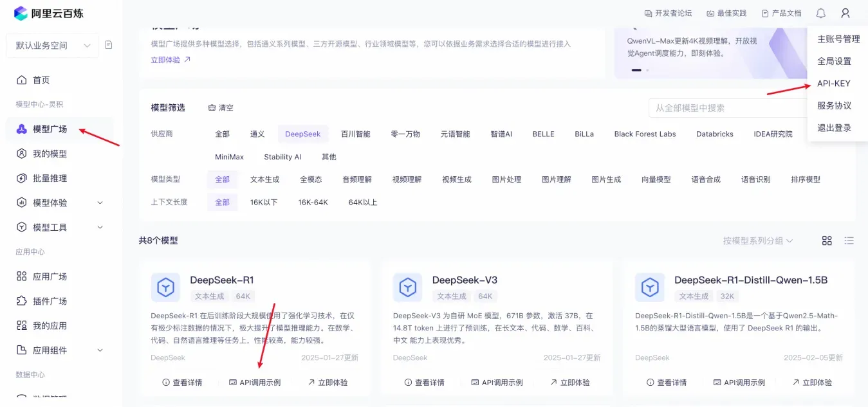Click the DeepSeek-R1 model cube icon

166,287
